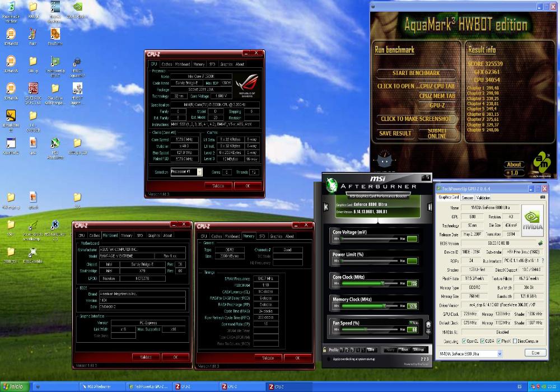The image size is (560, 392).
Task: Toggle the OpenCL checkbox in GPU-Z
Action: [464, 341]
